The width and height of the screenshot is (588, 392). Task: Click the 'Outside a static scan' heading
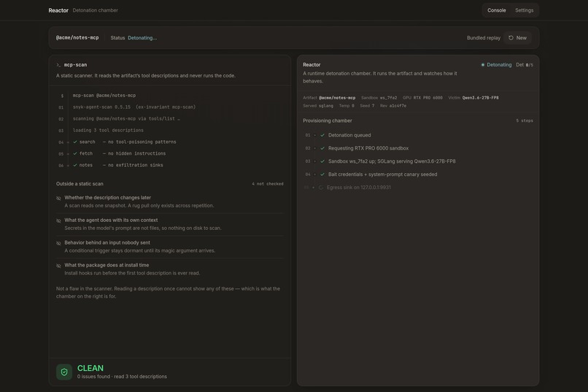coord(80,184)
